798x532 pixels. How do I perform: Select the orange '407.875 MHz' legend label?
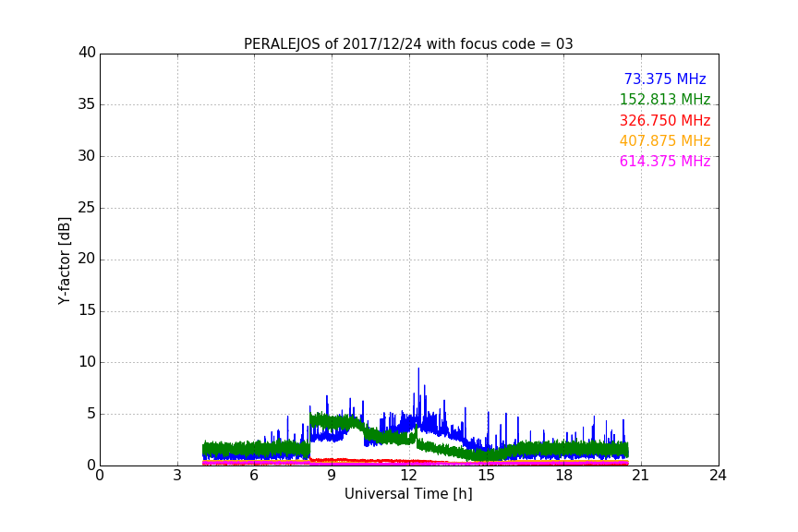pos(665,141)
